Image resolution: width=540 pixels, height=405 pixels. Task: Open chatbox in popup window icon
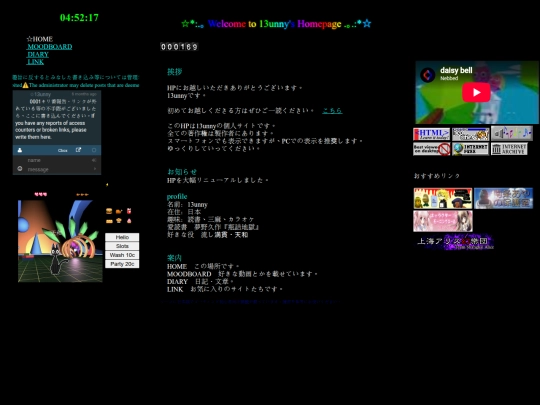(79, 150)
